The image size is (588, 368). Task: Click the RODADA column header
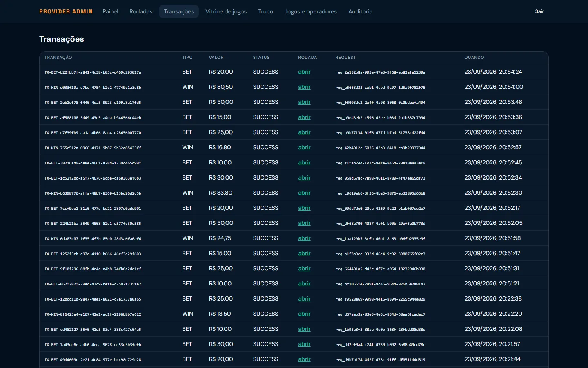307,58
